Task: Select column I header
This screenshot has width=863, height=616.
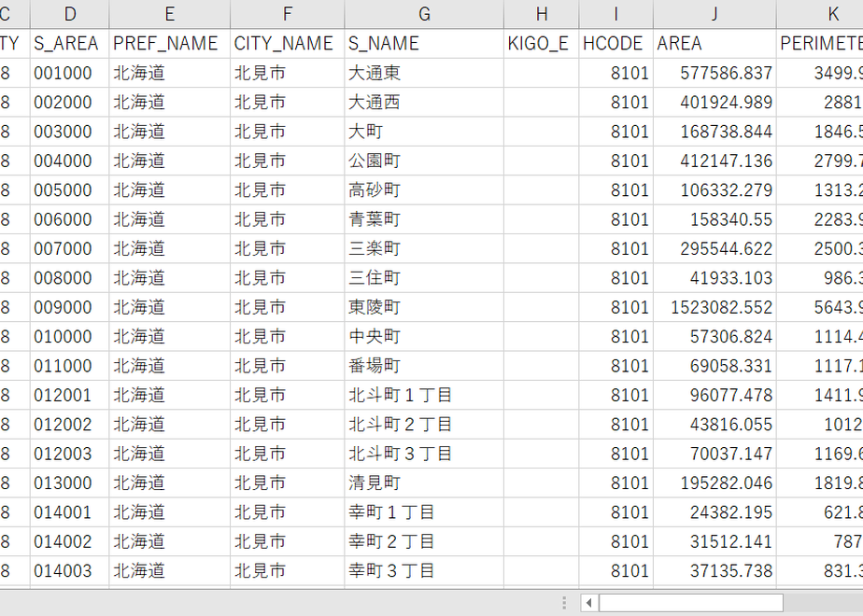Action: tap(616, 14)
